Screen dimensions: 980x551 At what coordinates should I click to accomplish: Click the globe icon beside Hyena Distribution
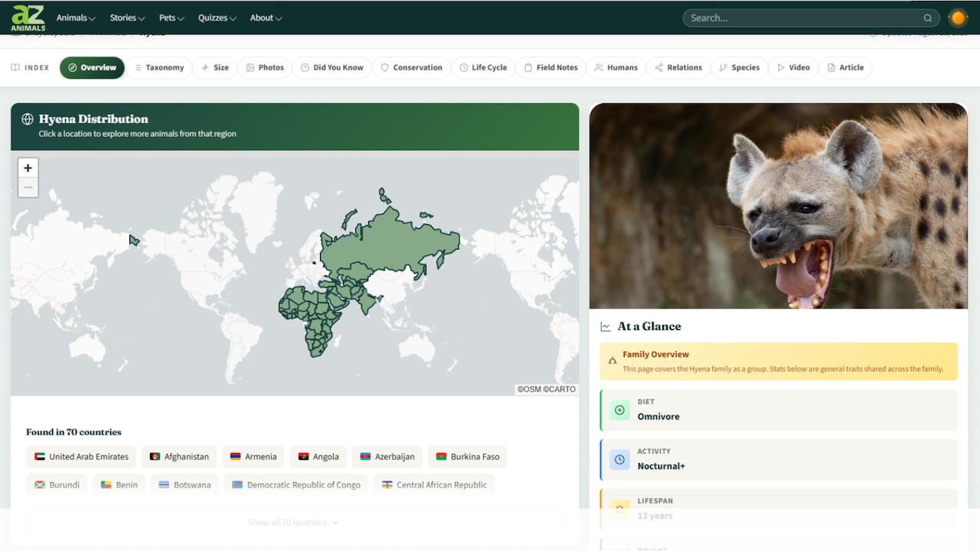click(28, 119)
